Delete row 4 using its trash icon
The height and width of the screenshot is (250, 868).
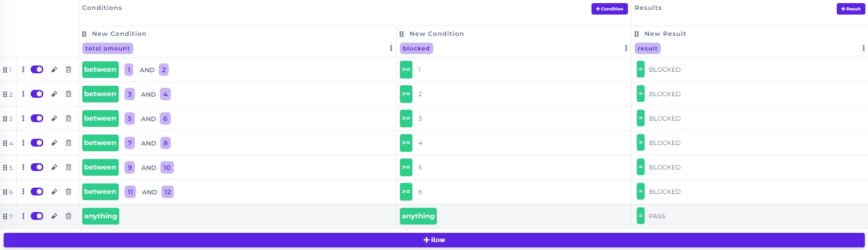pos(68,143)
